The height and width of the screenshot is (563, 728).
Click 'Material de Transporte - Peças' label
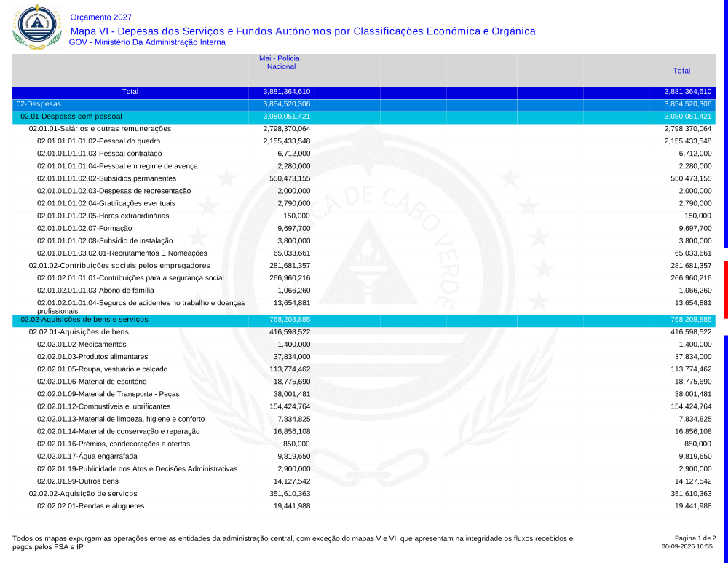pyautogui.click(x=108, y=394)
